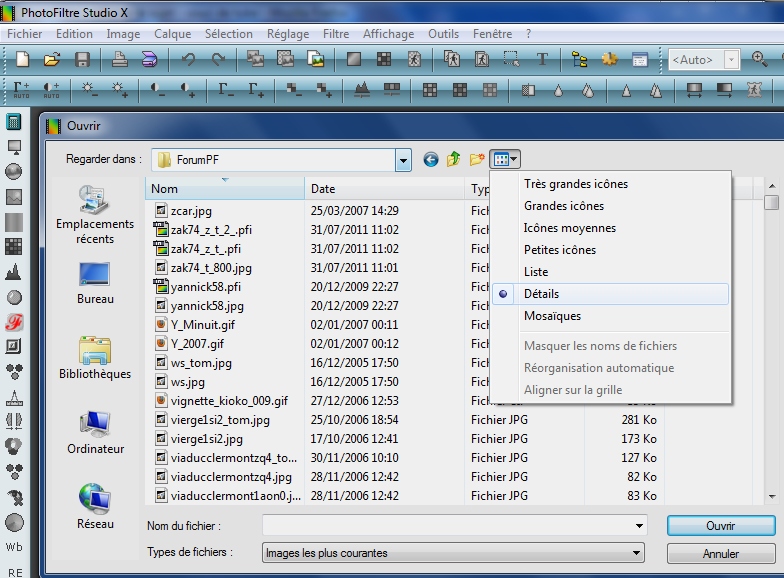Click the up one level folder icon
This screenshot has width=784, height=578.
coord(454,159)
